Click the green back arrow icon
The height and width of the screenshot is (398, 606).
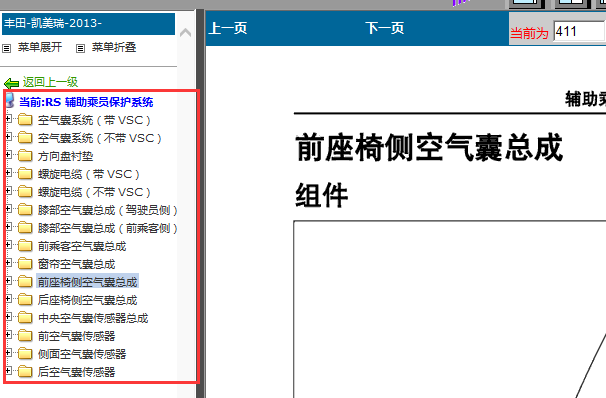pyautogui.click(x=11, y=83)
